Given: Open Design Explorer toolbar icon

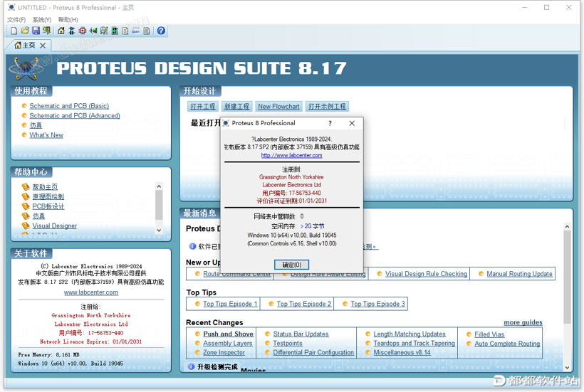Looking at the screenshot, I should [x=115, y=31].
